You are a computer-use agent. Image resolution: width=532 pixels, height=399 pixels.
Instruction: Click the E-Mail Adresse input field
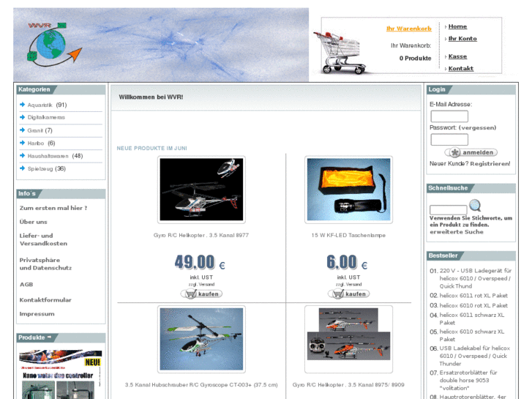point(449,116)
